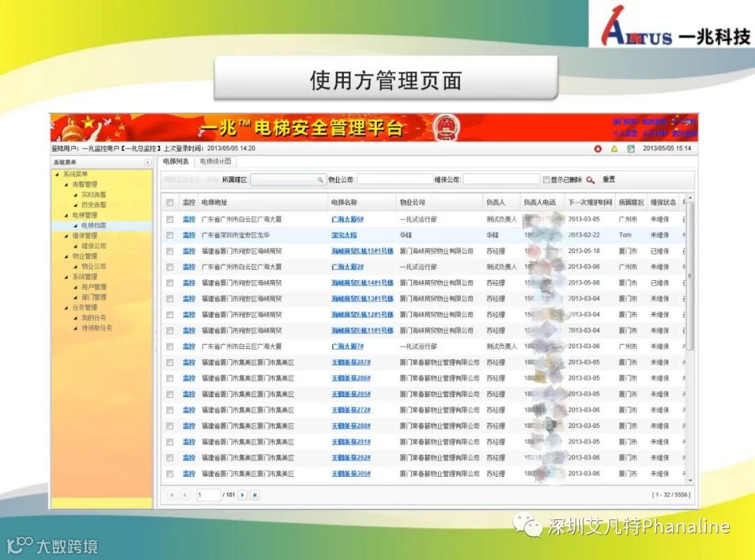Collapse the 系统管理 tree node
Screen dimensions: 755x560
pos(66,277)
